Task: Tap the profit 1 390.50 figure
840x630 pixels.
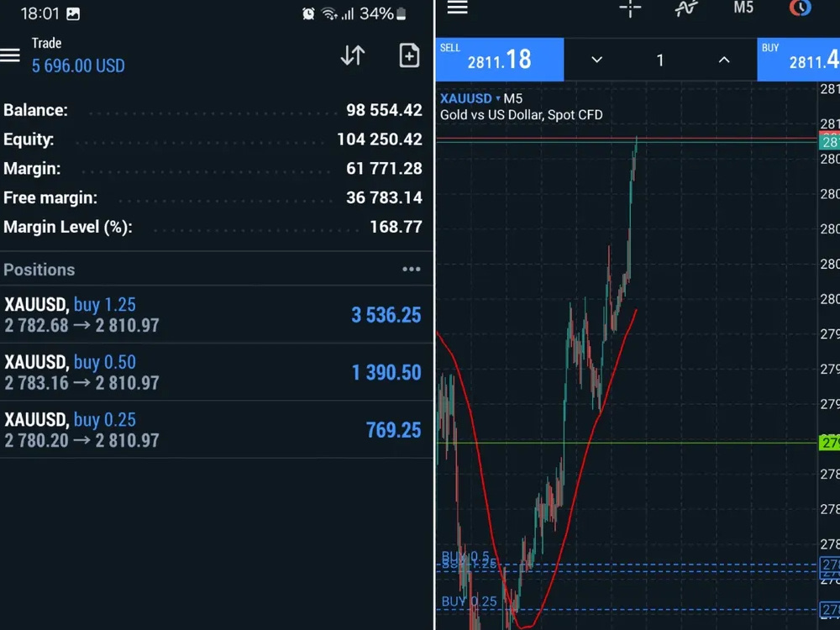Action: [x=386, y=372]
